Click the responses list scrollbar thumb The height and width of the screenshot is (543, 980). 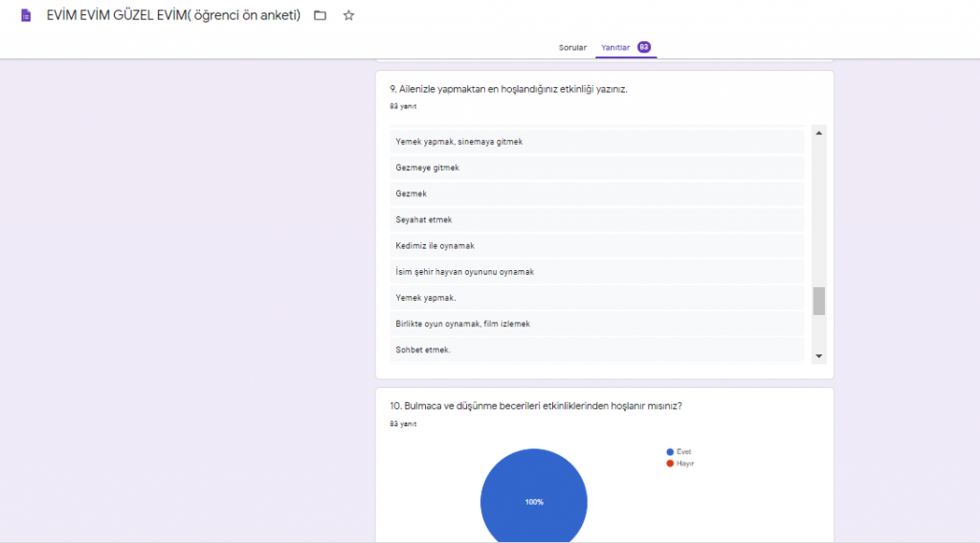[x=818, y=301]
